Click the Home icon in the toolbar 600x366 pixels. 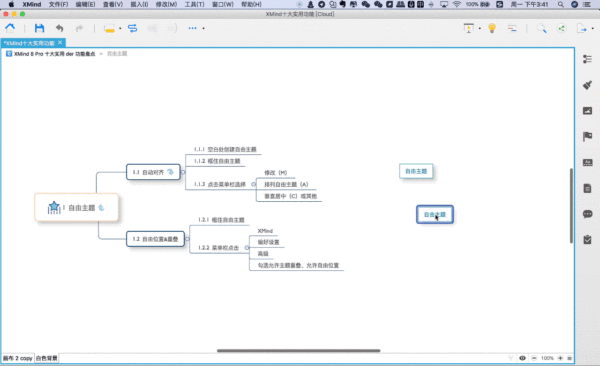10,28
